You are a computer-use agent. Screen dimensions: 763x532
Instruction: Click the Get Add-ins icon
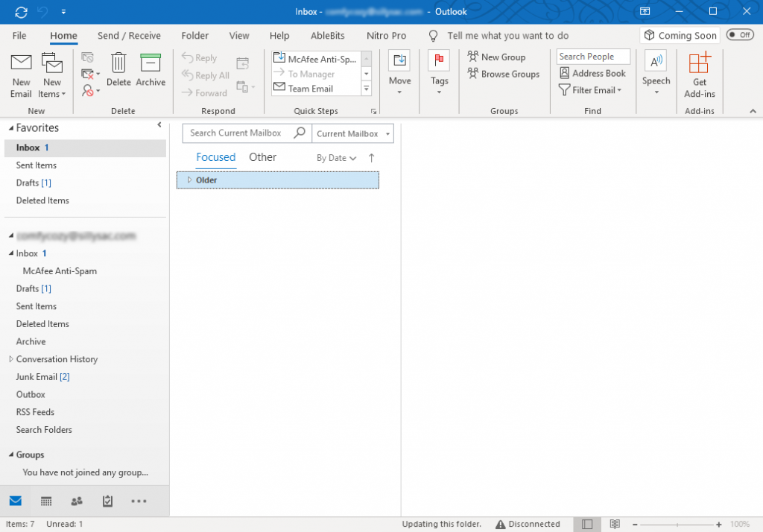699,75
